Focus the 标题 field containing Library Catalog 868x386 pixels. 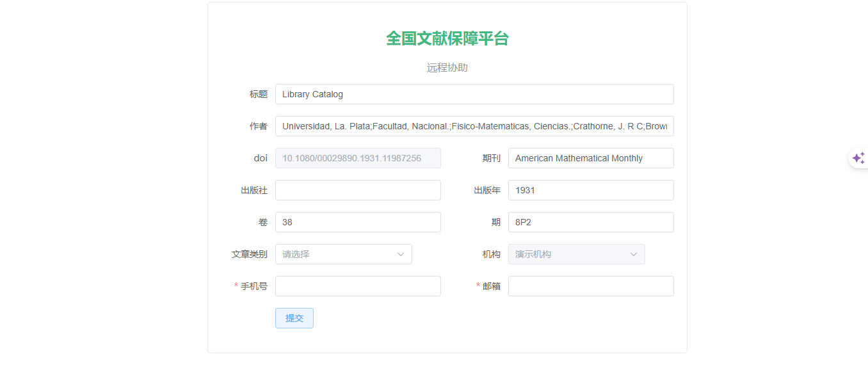[474, 94]
